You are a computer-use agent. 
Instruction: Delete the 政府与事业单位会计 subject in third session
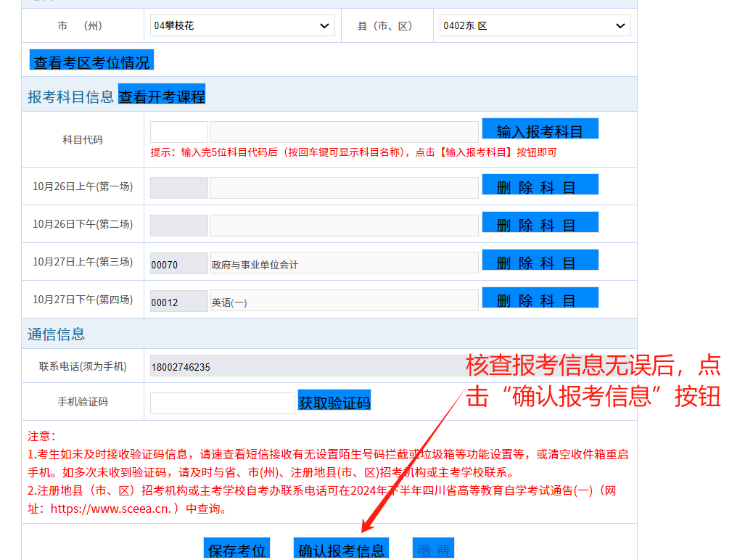point(540,261)
